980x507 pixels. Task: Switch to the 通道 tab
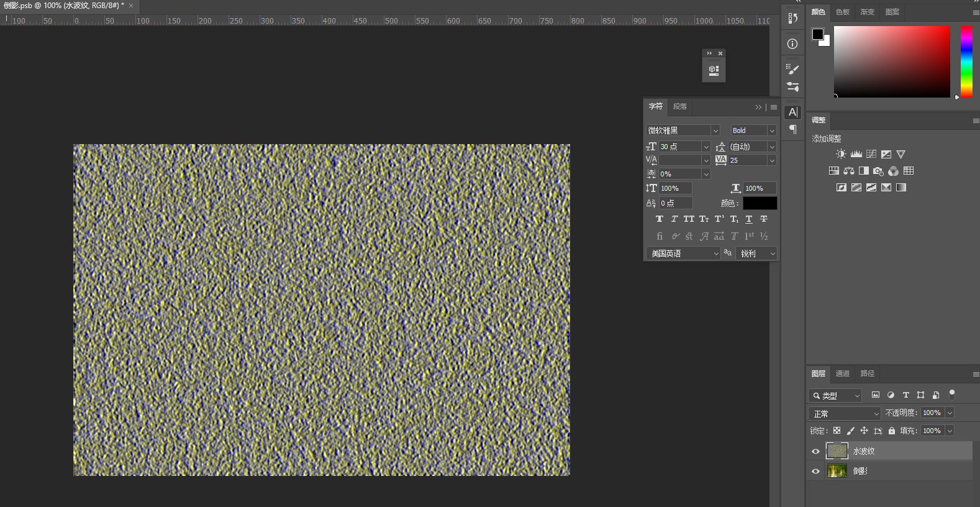coord(843,373)
